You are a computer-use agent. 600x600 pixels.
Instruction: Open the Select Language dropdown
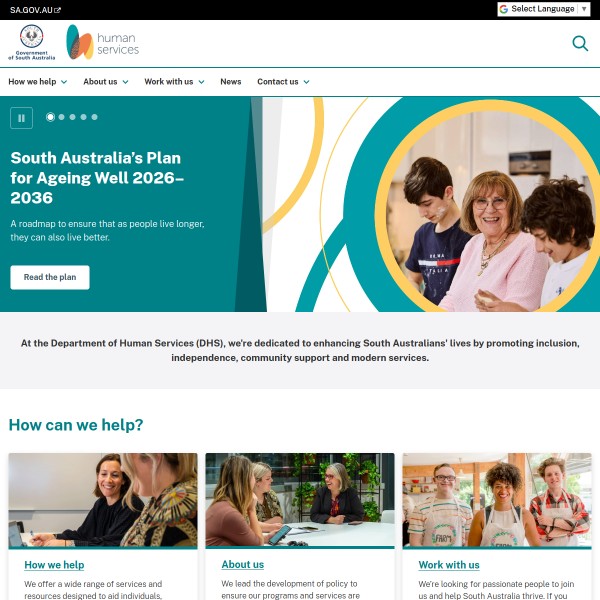(544, 9)
